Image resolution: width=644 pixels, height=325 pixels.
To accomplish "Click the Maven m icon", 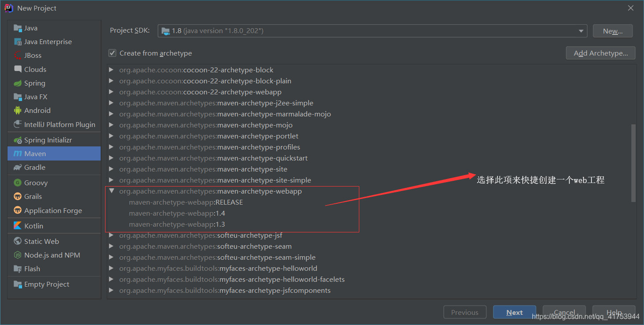I will tap(18, 153).
